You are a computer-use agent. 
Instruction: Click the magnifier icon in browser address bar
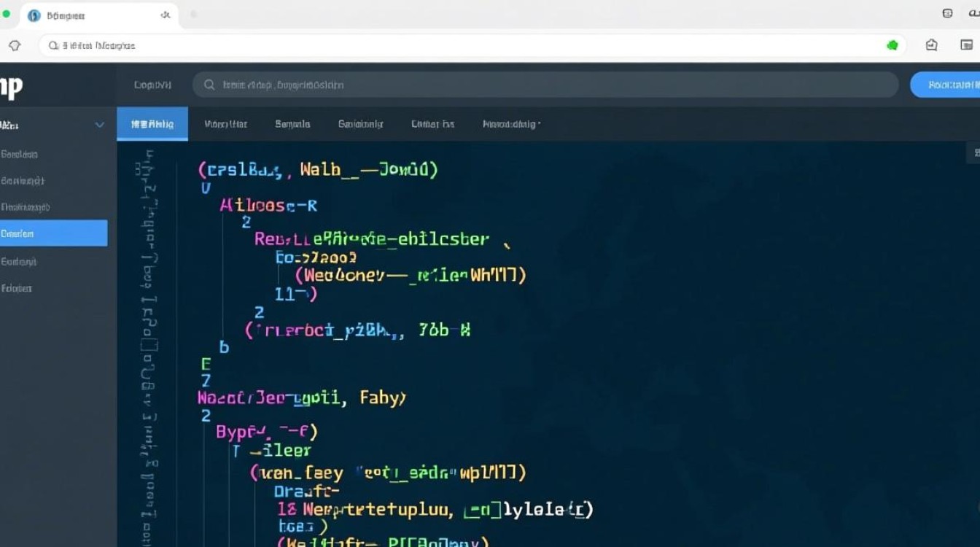coord(53,45)
